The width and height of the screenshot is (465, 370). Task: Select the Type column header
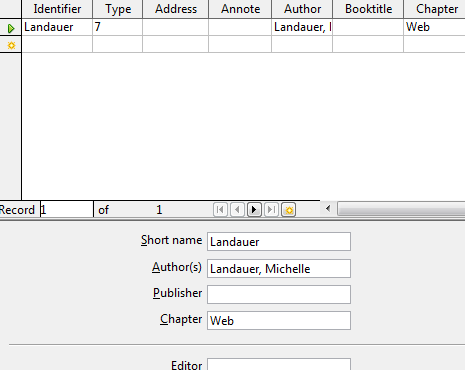pyautogui.click(x=118, y=9)
